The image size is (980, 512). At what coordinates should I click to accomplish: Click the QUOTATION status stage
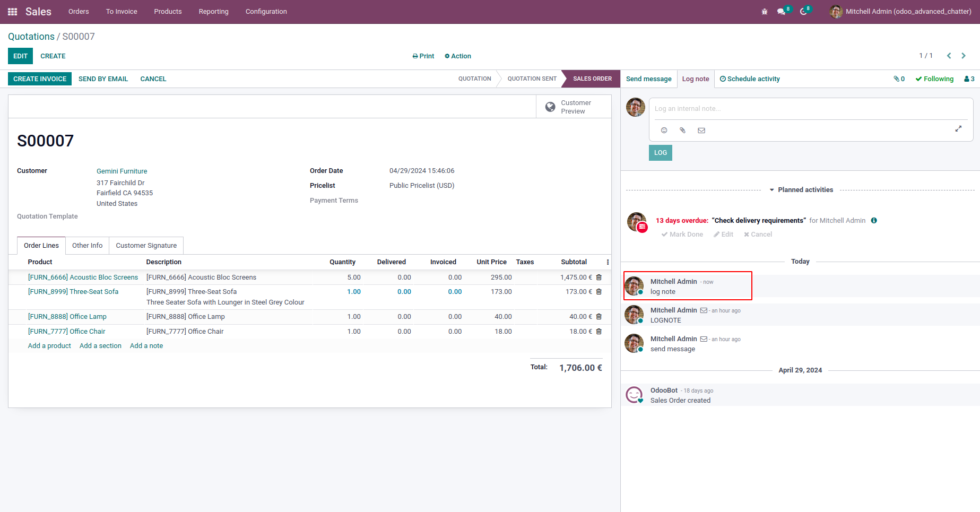[475, 79]
